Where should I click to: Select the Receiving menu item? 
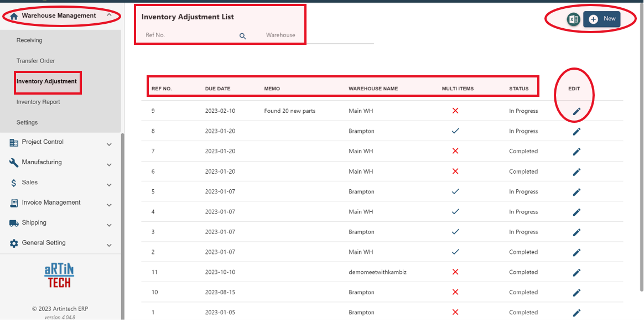[x=29, y=40]
